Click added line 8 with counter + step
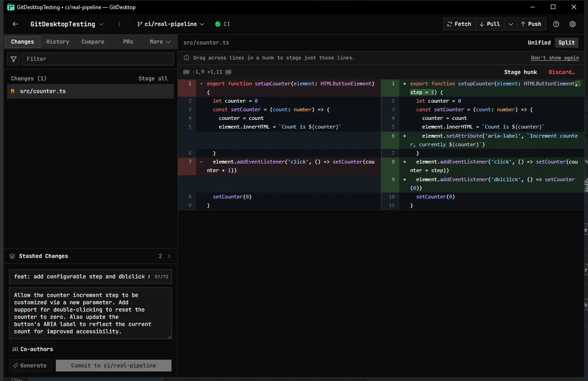This screenshot has height=381, width=588. (x=483, y=166)
